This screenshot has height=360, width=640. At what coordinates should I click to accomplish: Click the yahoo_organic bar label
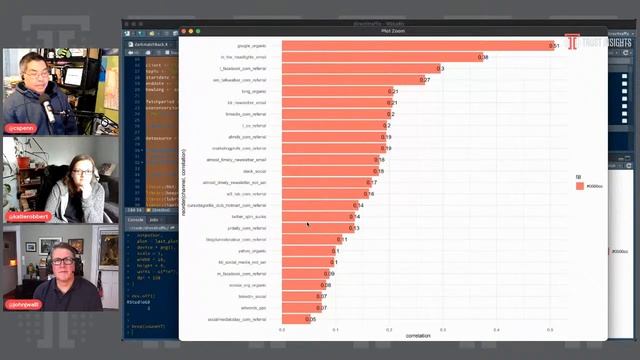click(253, 251)
